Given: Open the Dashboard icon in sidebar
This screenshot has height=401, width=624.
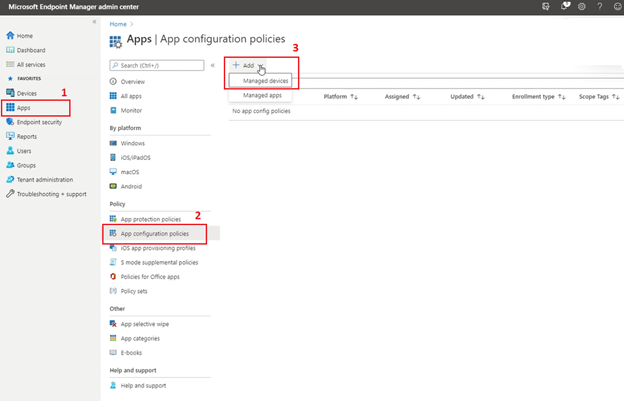Looking at the screenshot, I should click(10, 50).
